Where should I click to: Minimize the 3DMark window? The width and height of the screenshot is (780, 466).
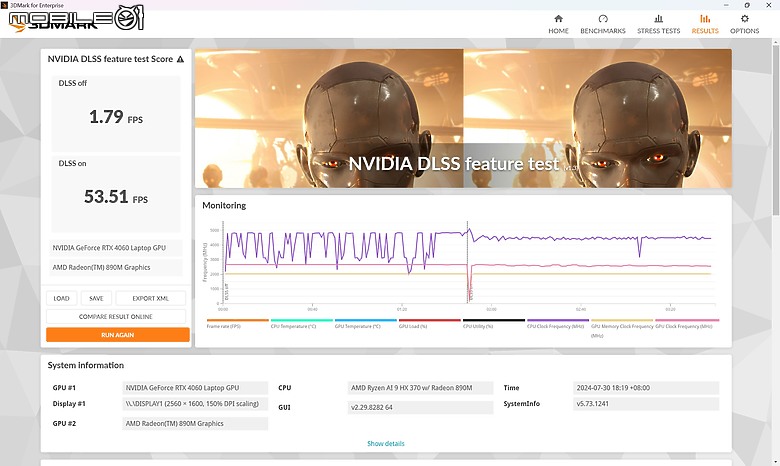tap(727, 5)
